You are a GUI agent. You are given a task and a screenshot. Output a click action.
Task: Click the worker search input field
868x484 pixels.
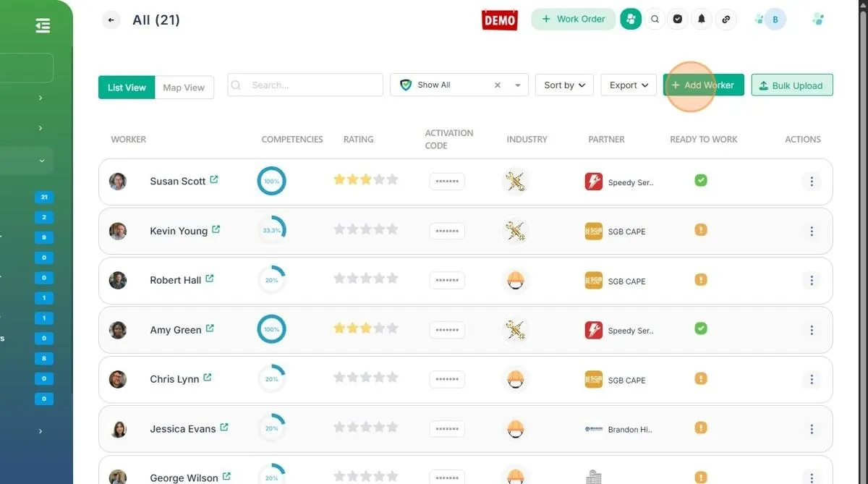312,85
